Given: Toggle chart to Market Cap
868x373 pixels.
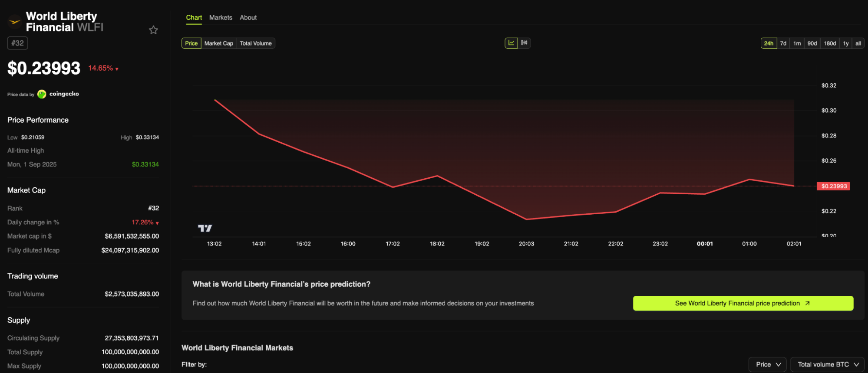Looking at the screenshot, I should [x=219, y=43].
